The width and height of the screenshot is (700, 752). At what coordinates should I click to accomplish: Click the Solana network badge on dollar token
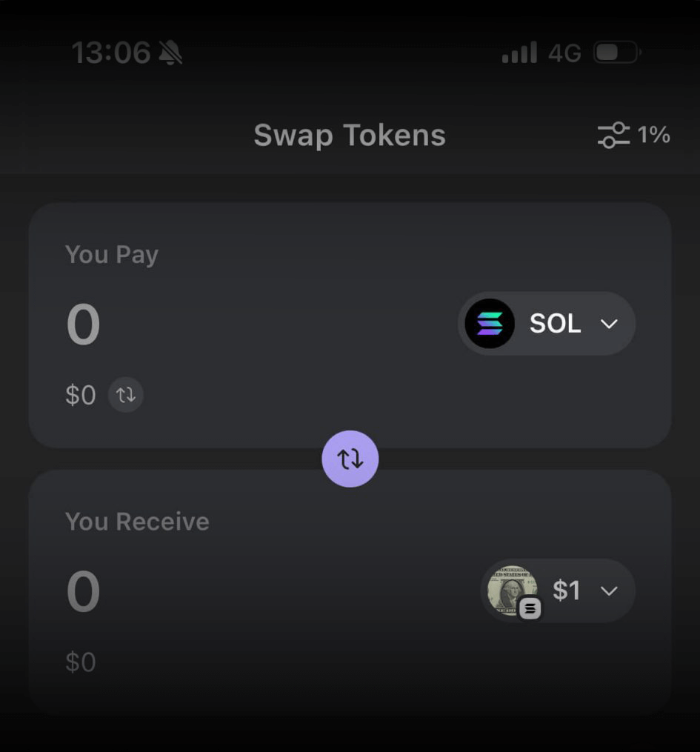tap(530, 609)
